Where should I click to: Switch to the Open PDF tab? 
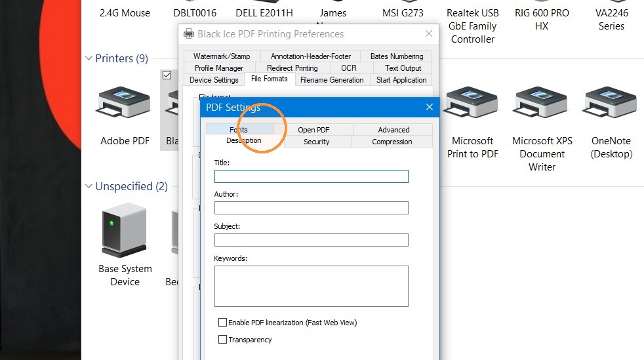313,130
